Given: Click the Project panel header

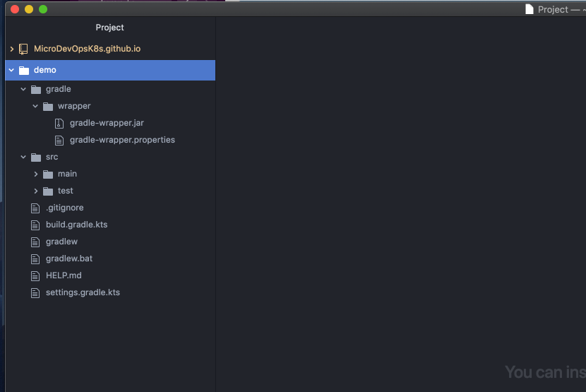Looking at the screenshot, I should [109, 28].
